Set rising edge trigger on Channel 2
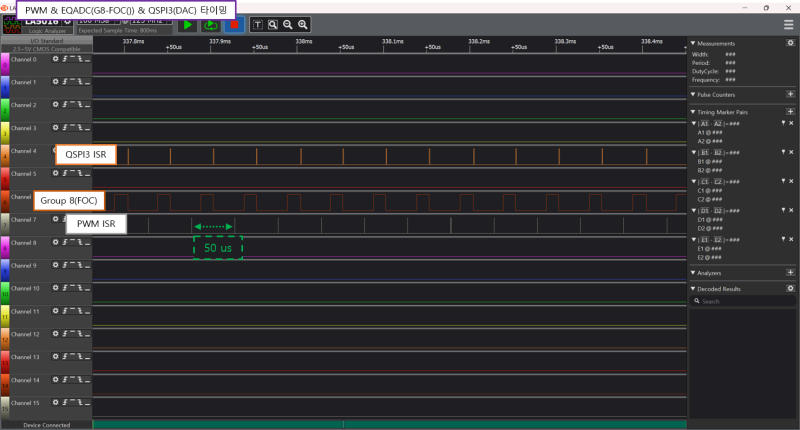This screenshot has height=430, width=800. [65, 105]
